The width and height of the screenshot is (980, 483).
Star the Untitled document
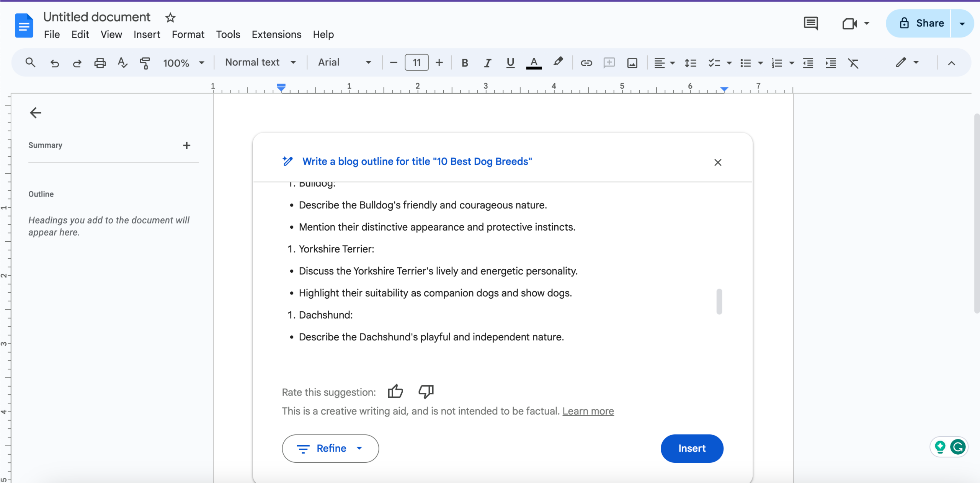click(x=170, y=18)
